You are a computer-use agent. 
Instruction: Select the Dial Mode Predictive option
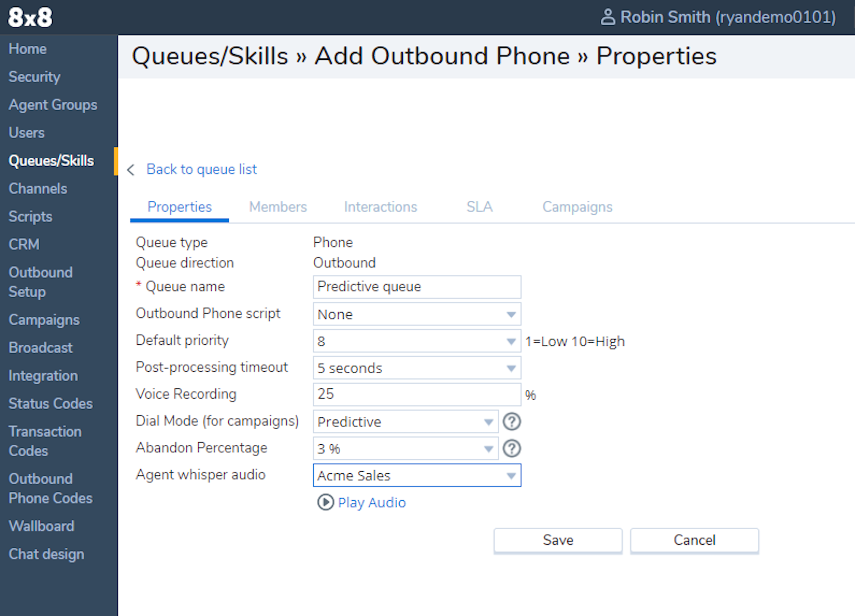[402, 421]
